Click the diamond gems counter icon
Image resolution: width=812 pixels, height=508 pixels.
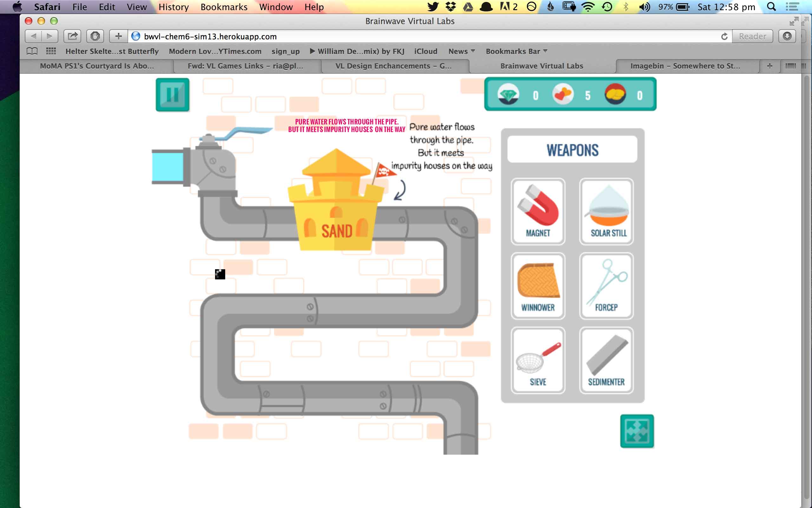(508, 94)
